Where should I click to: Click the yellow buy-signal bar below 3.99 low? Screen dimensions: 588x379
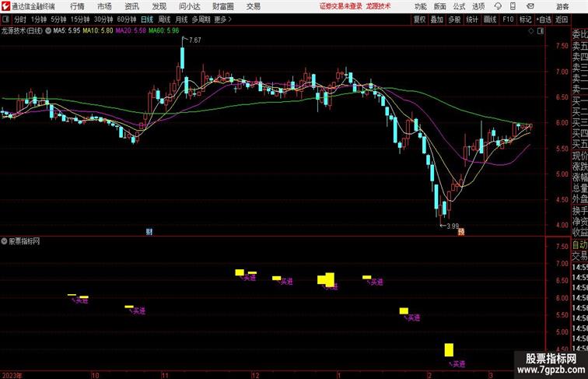click(x=449, y=350)
